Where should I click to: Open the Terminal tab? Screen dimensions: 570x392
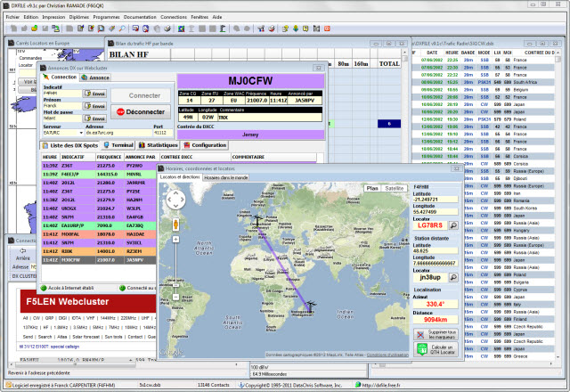[x=118, y=145]
